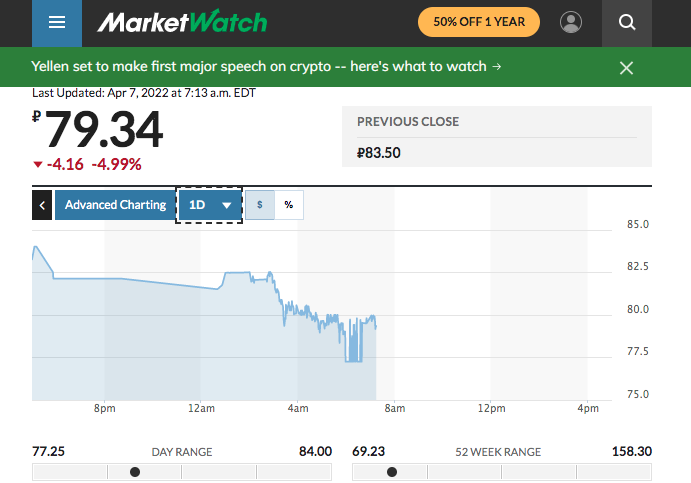Open the hamburger navigation menu

(57, 23)
